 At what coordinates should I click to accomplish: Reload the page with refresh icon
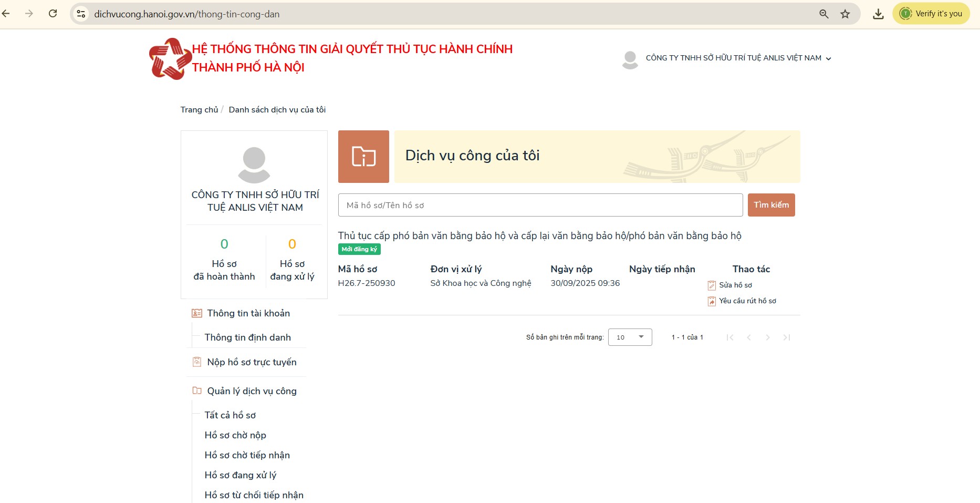click(53, 14)
